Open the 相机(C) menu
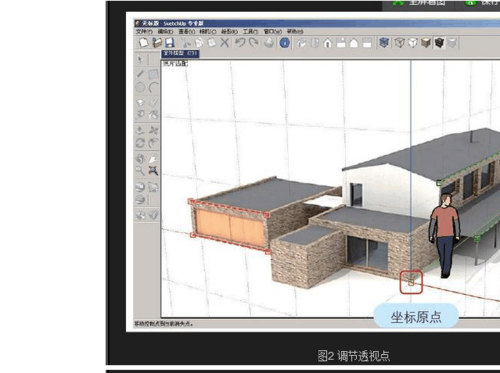 tap(208, 31)
